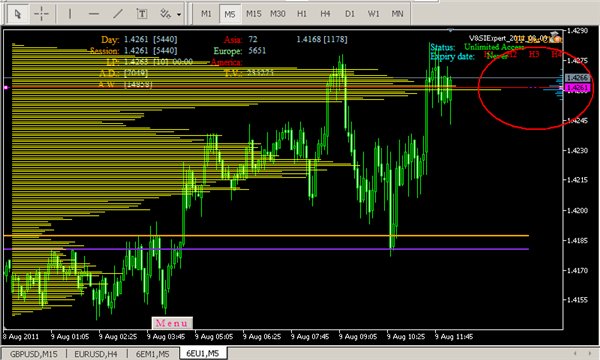Select the vertical line drawing tool
This screenshot has height=360, width=600.
pyautogui.click(x=70, y=14)
